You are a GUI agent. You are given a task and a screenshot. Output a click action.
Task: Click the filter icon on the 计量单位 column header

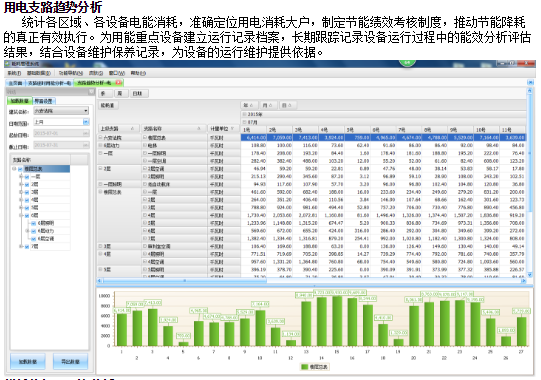[x=233, y=129]
